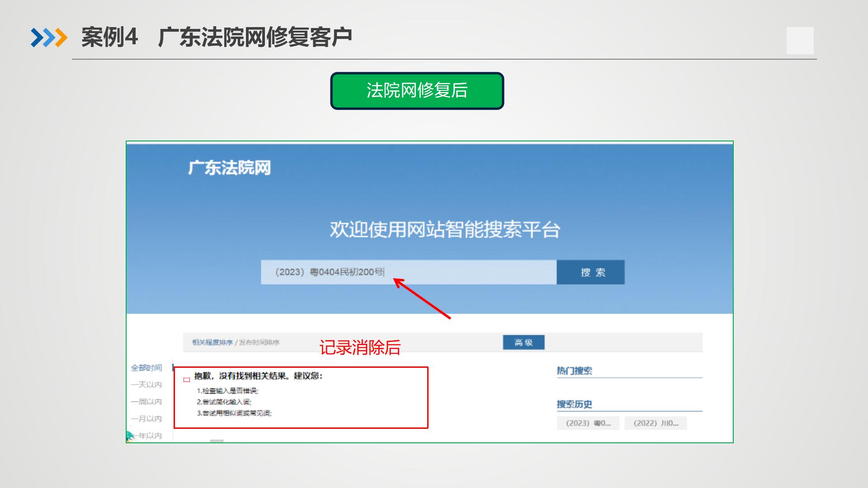The height and width of the screenshot is (488, 868).
Task: Click the suggestion 2.尝试简化输入词
Action: click(224, 402)
